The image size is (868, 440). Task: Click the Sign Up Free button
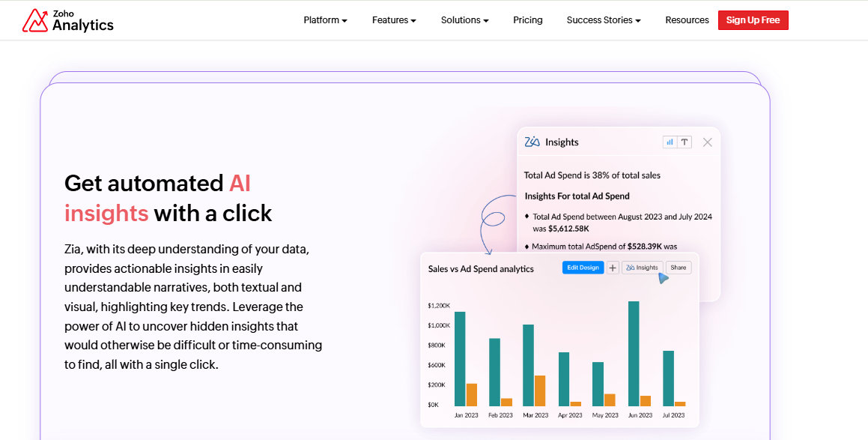tap(753, 20)
